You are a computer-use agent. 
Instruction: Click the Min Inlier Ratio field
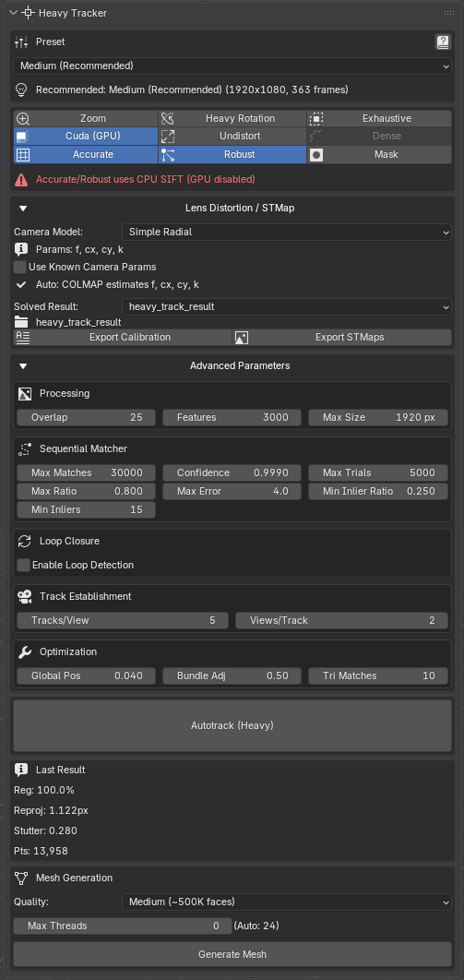tap(378, 491)
